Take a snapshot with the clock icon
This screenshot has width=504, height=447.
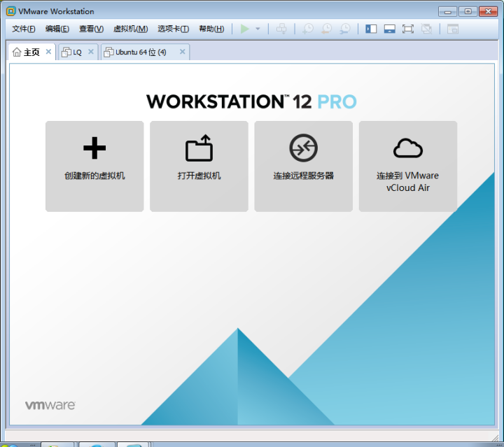pyautogui.click(x=308, y=29)
